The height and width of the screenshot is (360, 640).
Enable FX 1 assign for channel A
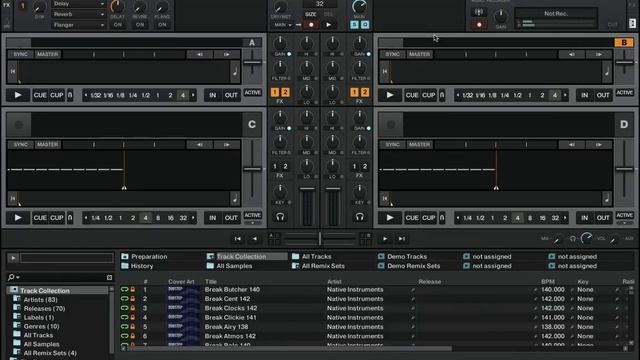[275, 93]
